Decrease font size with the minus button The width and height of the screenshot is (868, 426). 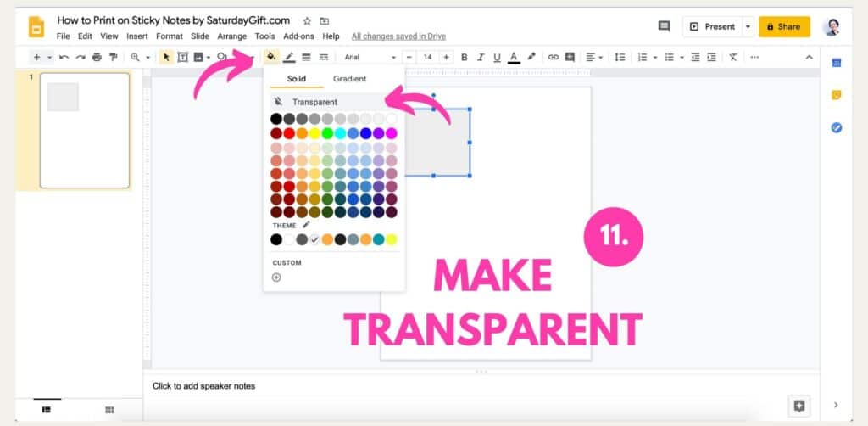click(409, 57)
